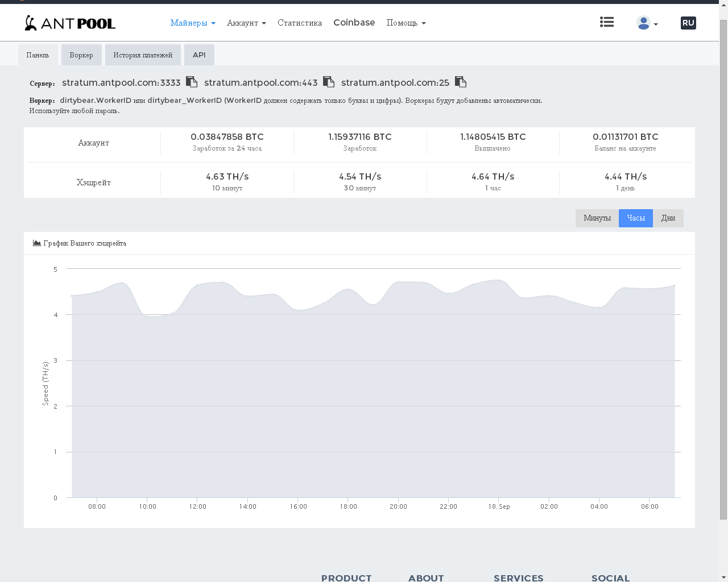Screen dimensions: 728x582
Task: Click the Аккаунт row label in stats table
Action: 94,143
